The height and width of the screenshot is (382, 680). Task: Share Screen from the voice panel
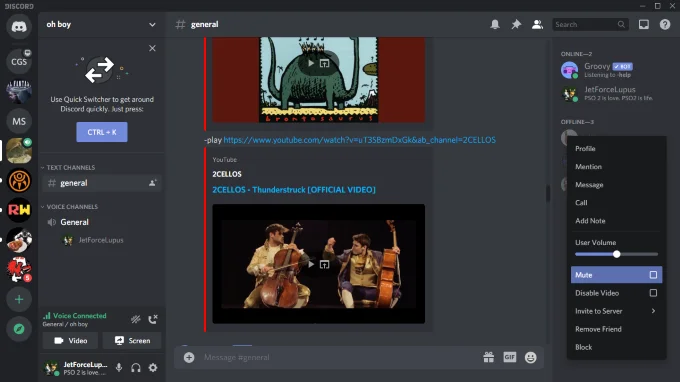coord(132,341)
